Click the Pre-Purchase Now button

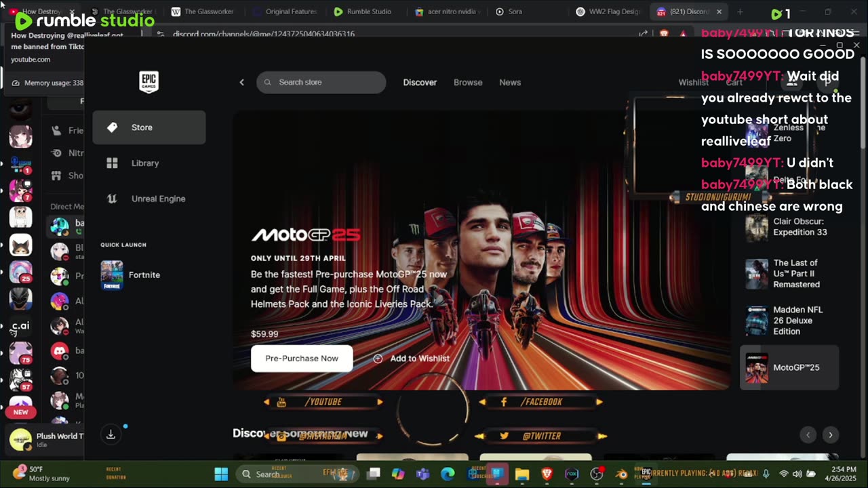302,359
